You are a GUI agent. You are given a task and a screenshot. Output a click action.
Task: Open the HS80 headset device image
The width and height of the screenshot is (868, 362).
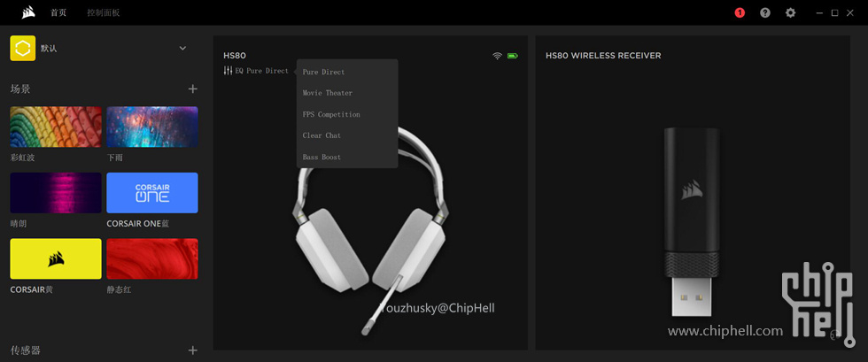tap(370, 233)
